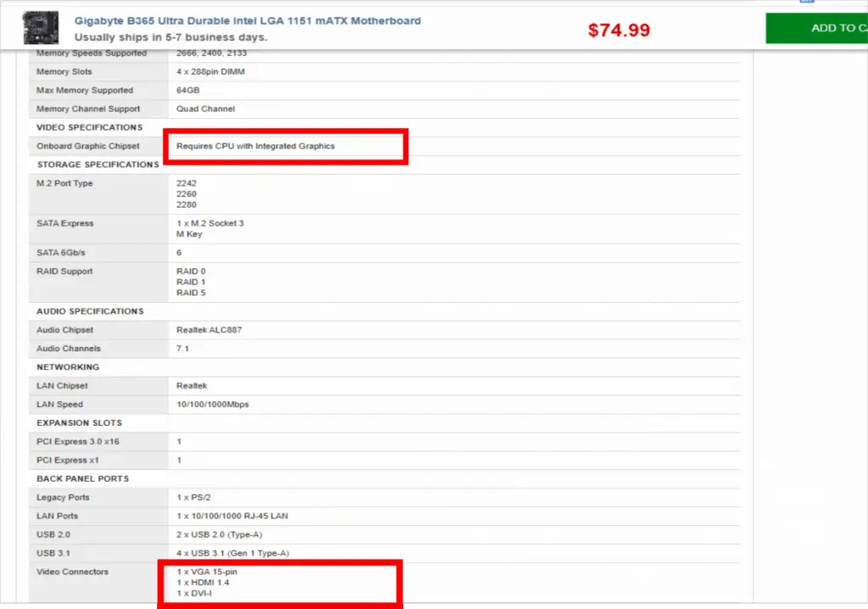The image size is (868, 609).
Task: Click the 'Memory Slots' row label
Action: [x=64, y=71]
